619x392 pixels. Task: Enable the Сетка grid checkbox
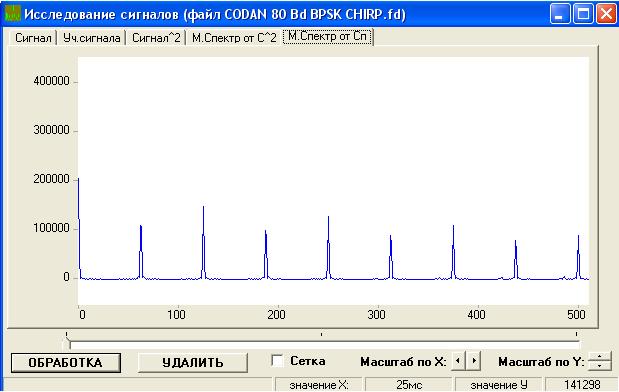[x=277, y=360]
